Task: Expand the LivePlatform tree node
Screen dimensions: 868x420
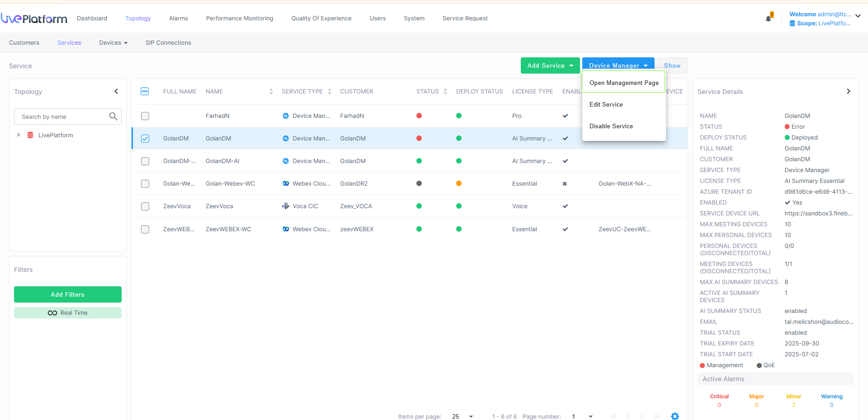Action: point(19,135)
